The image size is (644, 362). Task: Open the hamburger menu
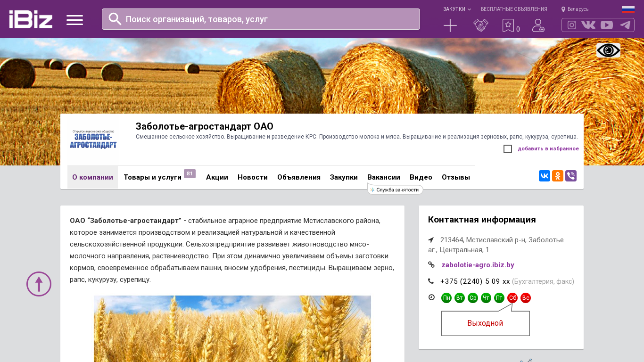pos(74,20)
